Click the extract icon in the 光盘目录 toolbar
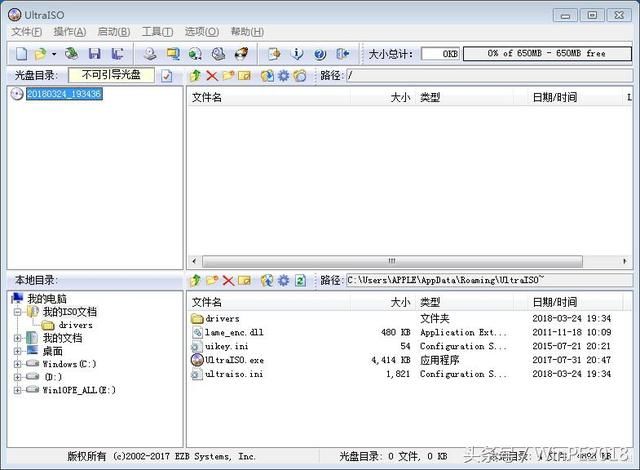Viewport: 640px width, 470px height. pos(267,75)
